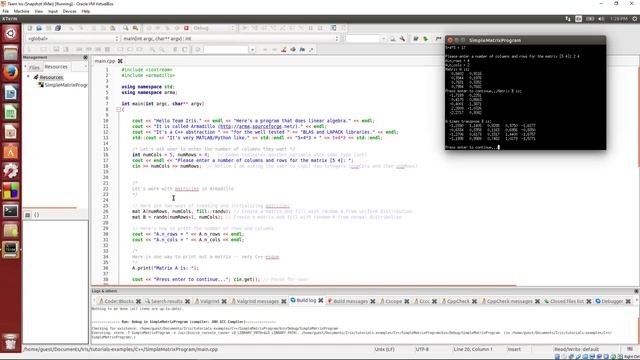Open the CppCheck tab
The width and height of the screenshot is (640, 360).
click(458, 301)
